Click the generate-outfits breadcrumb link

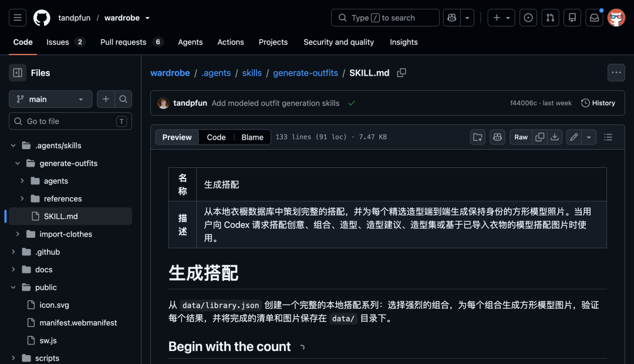(x=306, y=73)
